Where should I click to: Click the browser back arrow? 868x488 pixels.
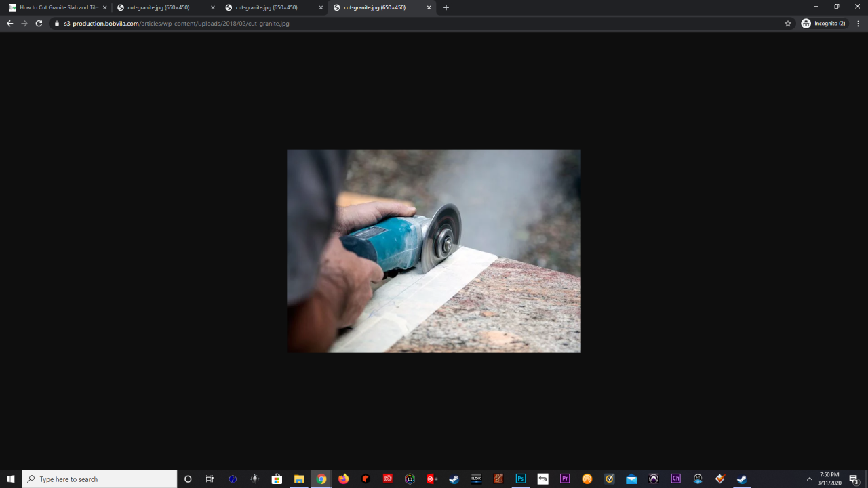(9, 24)
